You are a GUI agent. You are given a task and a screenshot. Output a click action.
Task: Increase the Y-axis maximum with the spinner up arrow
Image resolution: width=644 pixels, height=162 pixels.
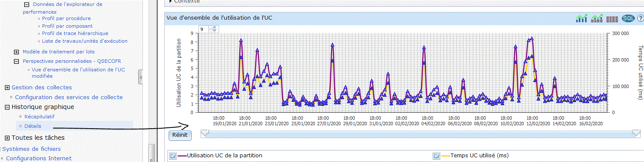point(214,27)
